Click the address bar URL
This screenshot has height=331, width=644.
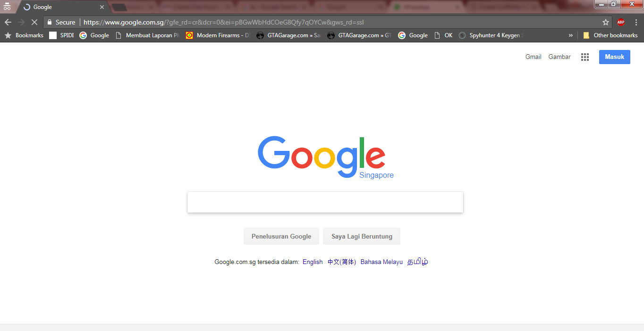[223, 22]
